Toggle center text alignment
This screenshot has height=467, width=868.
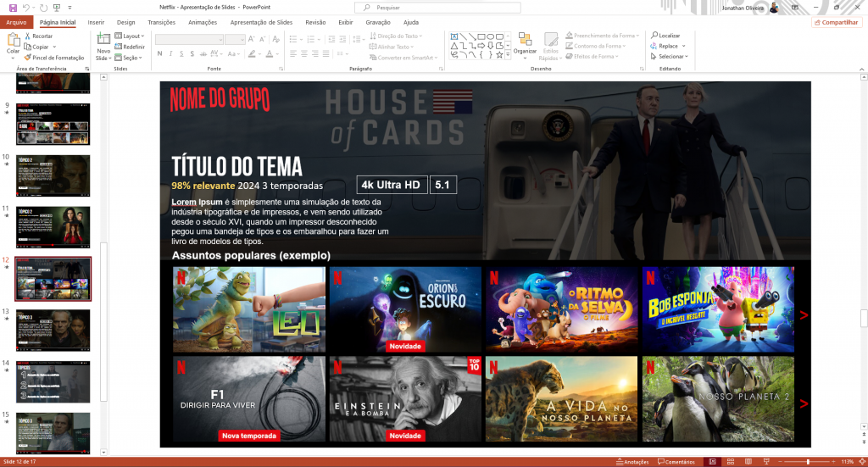tap(304, 53)
